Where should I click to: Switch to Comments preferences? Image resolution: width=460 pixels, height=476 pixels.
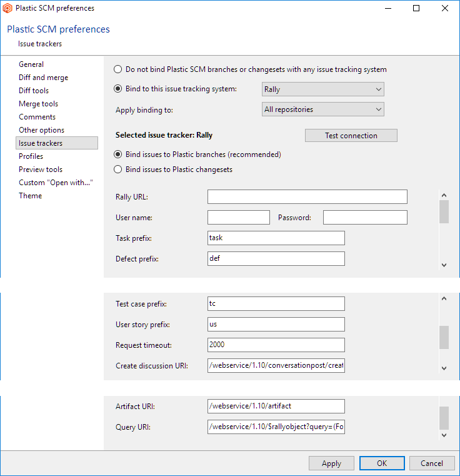(37, 117)
